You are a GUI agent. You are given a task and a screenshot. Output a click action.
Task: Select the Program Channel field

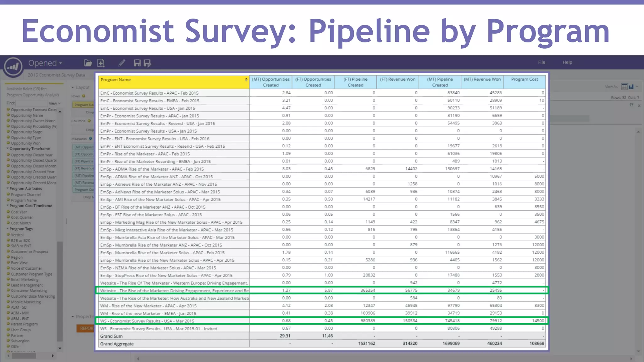[x=26, y=195]
